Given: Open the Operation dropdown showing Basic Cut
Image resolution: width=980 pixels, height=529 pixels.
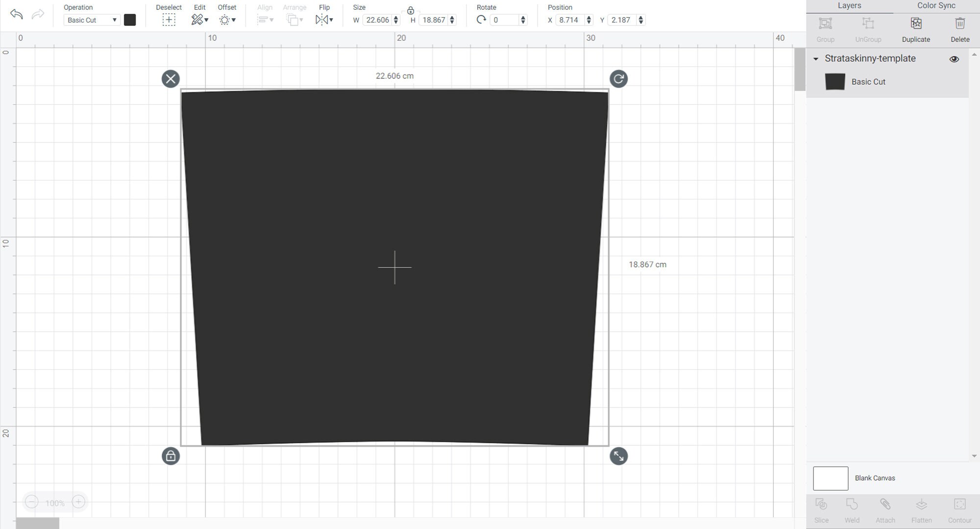Looking at the screenshot, I should click(x=91, y=20).
